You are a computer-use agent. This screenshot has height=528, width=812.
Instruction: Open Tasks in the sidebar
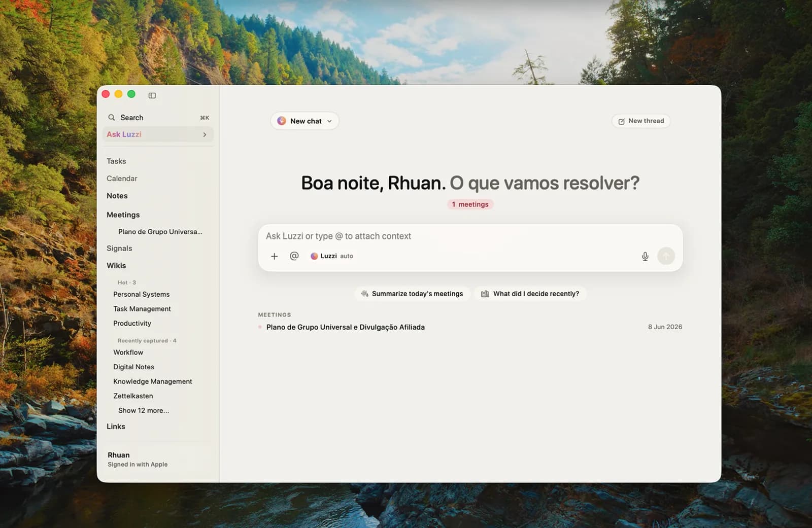point(116,161)
